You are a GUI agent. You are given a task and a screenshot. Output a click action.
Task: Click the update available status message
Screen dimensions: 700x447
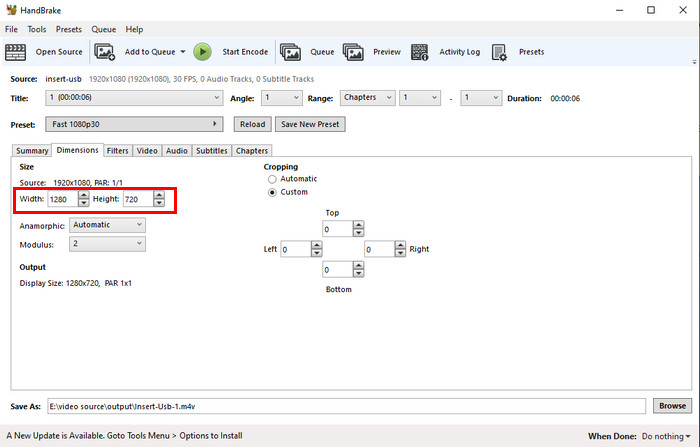[125, 435]
